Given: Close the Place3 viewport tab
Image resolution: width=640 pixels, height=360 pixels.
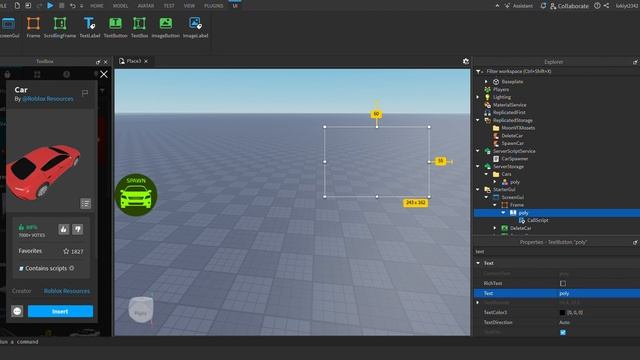Looking at the screenshot, I should click(x=146, y=61).
